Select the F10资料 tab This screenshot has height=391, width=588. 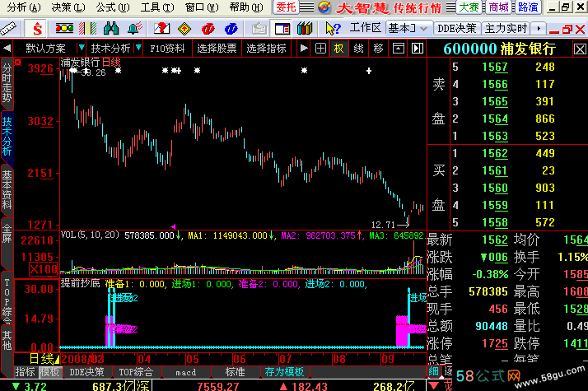pos(167,49)
